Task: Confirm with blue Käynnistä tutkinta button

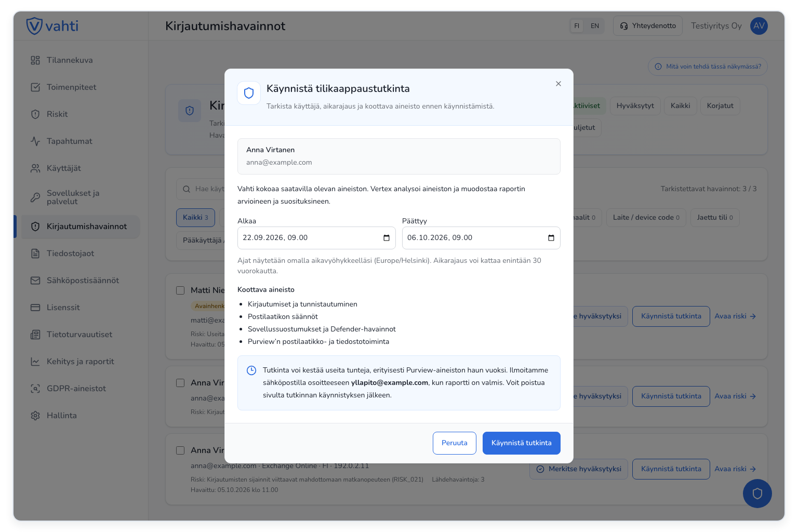Action: (x=522, y=443)
